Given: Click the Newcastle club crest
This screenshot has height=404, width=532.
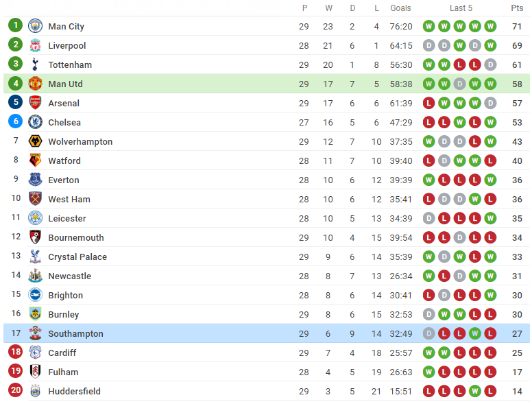Looking at the screenshot, I should [35, 276].
